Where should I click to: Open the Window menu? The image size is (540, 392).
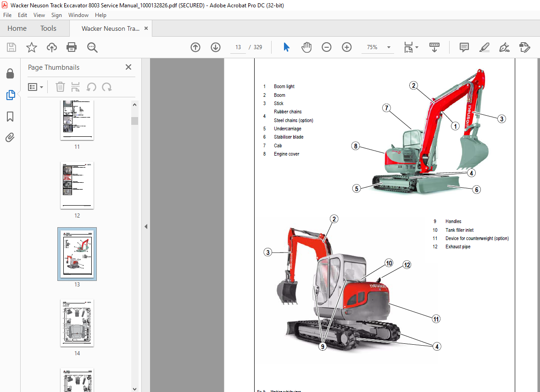pyautogui.click(x=78, y=15)
